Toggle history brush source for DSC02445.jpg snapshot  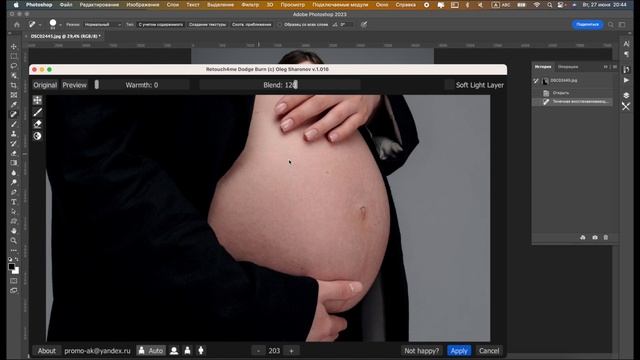pos(536,81)
